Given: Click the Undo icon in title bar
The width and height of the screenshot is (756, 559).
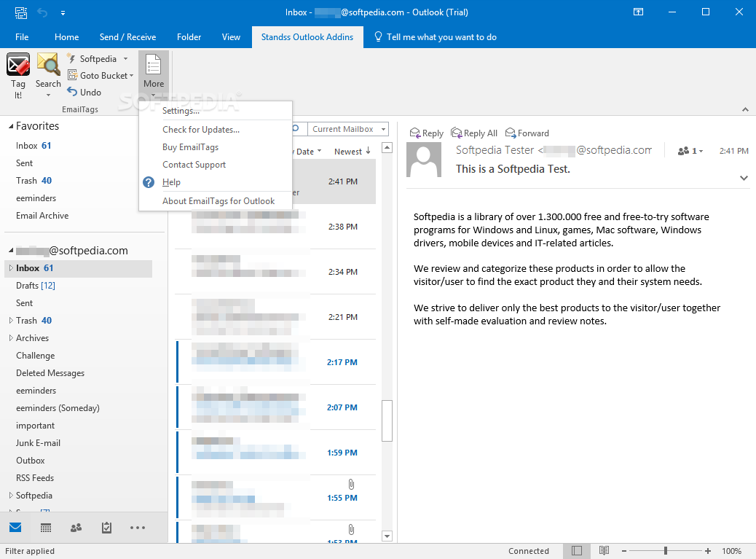Looking at the screenshot, I should [x=42, y=12].
